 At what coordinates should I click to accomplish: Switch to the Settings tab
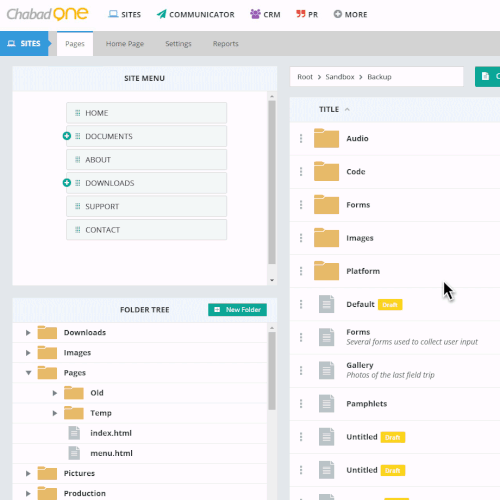coord(178,44)
